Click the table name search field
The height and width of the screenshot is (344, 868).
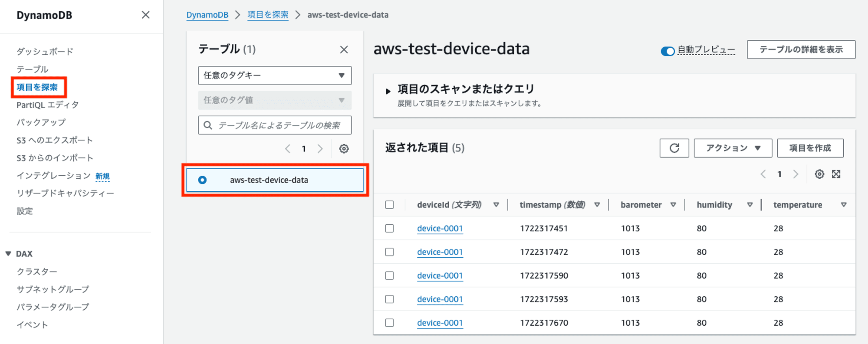pyautogui.click(x=275, y=125)
